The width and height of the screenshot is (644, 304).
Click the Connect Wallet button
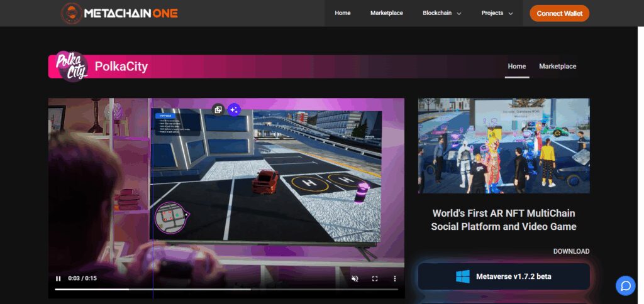point(559,14)
